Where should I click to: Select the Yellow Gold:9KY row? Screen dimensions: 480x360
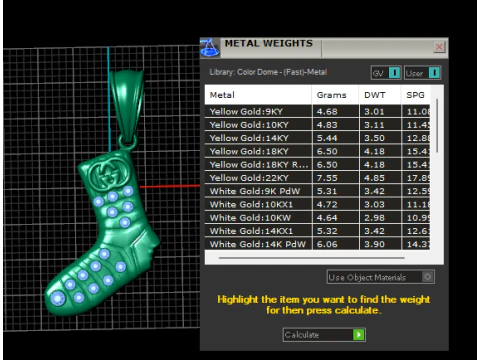tap(317, 111)
